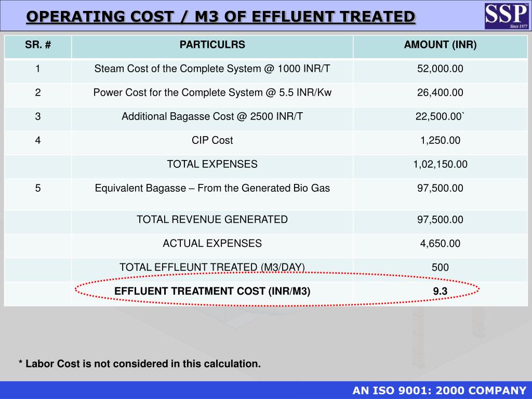Click serial number 1 in the SR column
This screenshot has width=532, height=399.
click(37, 69)
